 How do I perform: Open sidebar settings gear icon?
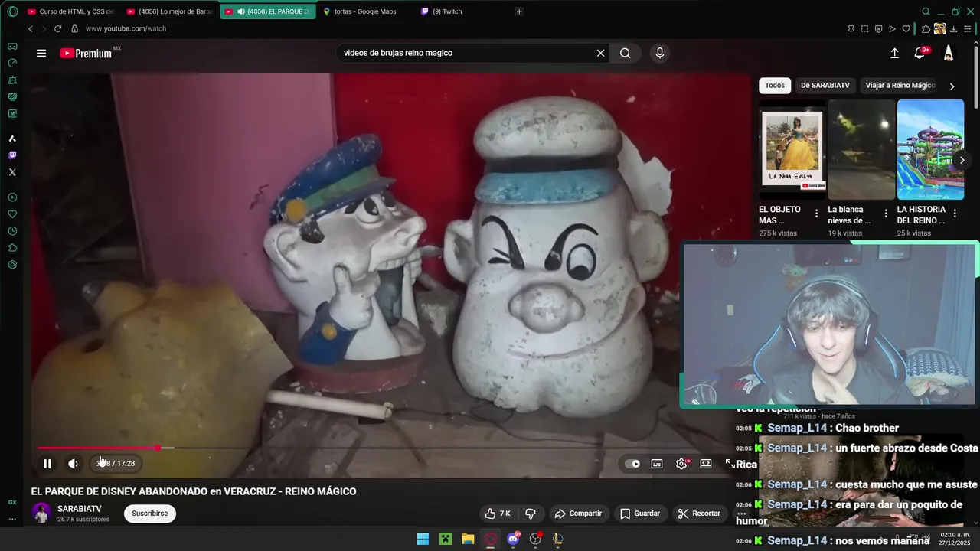point(12,265)
